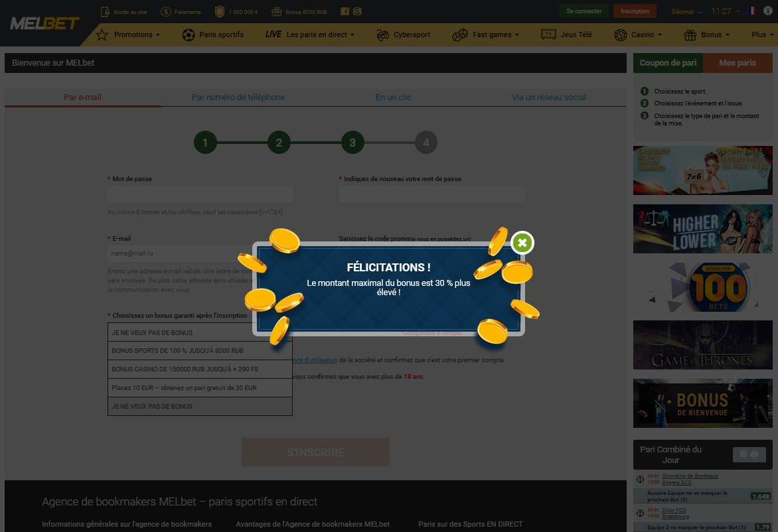Open the Paris sportifs link
The height and width of the screenshot is (532, 778).
221,34
